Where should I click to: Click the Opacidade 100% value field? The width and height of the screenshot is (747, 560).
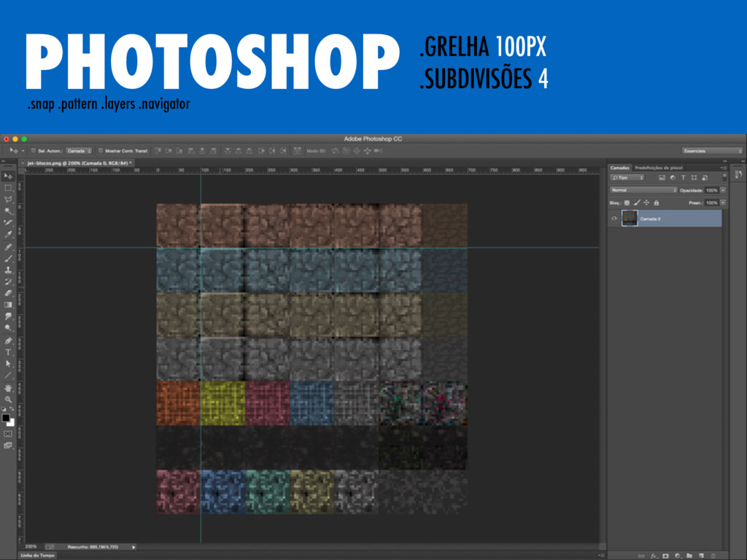[x=712, y=190]
